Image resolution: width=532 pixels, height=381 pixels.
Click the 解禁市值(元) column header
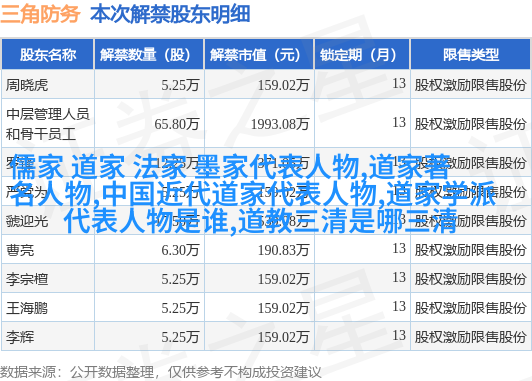point(259,55)
